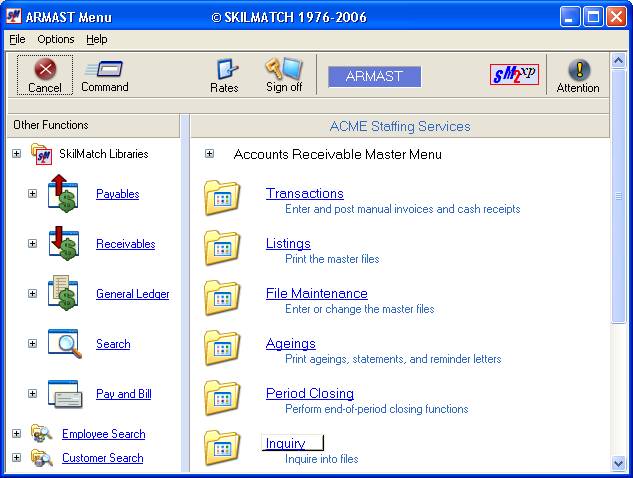Click the red Cancel icon in toolbar

pos(45,69)
